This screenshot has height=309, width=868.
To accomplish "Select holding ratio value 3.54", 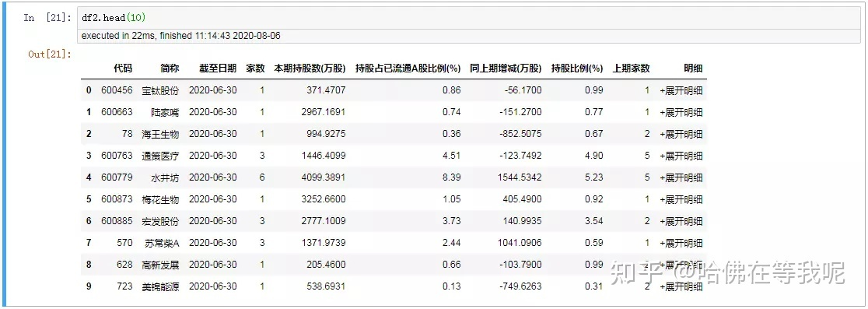I will click(x=594, y=221).
